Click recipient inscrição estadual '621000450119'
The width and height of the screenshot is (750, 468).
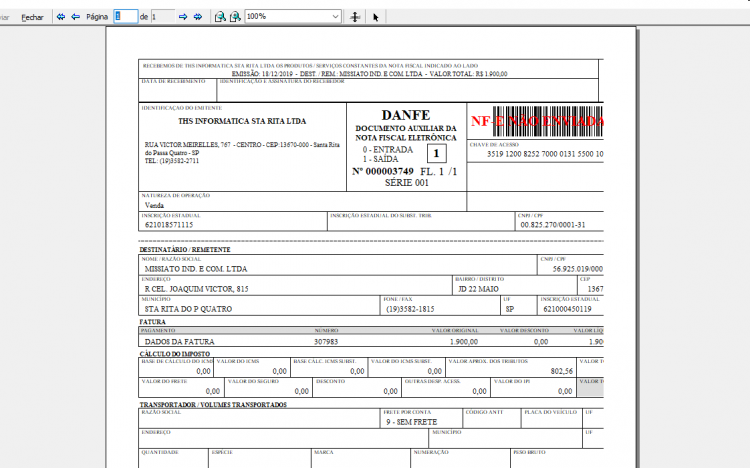tap(567, 310)
